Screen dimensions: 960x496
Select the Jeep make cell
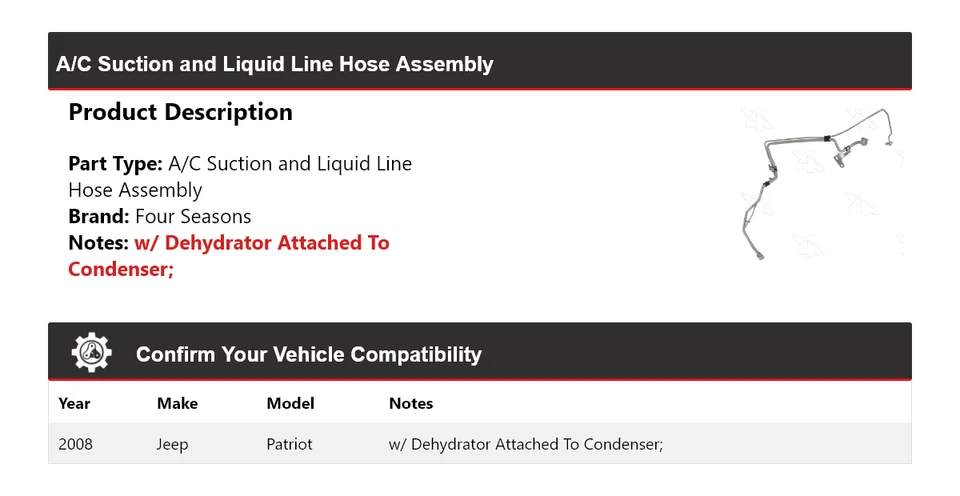[172, 444]
